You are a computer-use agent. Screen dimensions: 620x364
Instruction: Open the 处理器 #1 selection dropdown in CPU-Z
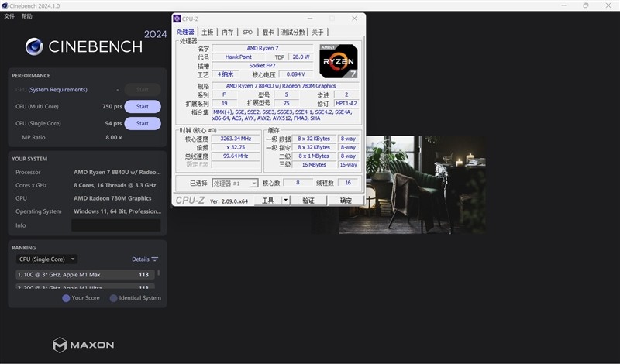tap(235, 184)
